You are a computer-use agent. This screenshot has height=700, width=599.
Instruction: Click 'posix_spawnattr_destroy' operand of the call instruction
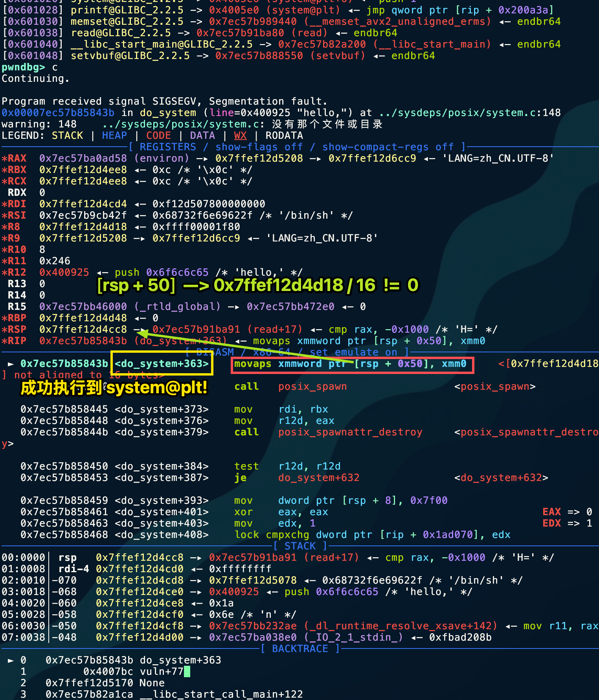pos(350,432)
